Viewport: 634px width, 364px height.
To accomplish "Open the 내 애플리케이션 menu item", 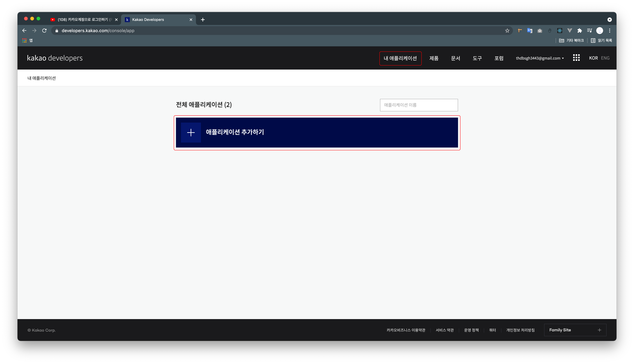I will coord(400,58).
